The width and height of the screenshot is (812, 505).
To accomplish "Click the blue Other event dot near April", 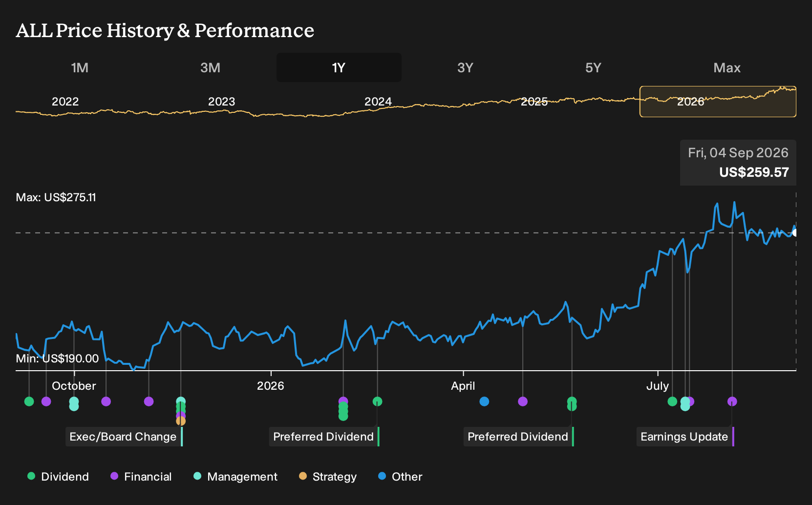I will click(484, 401).
